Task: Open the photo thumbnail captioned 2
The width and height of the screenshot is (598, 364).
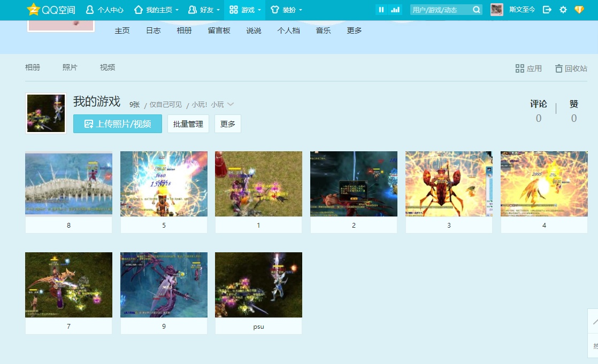Action: pos(354,184)
